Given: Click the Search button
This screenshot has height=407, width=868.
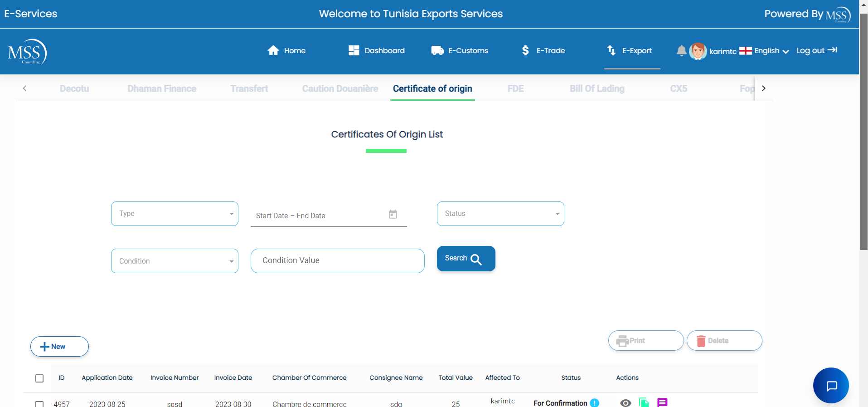Looking at the screenshot, I should [x=466, y=259].
